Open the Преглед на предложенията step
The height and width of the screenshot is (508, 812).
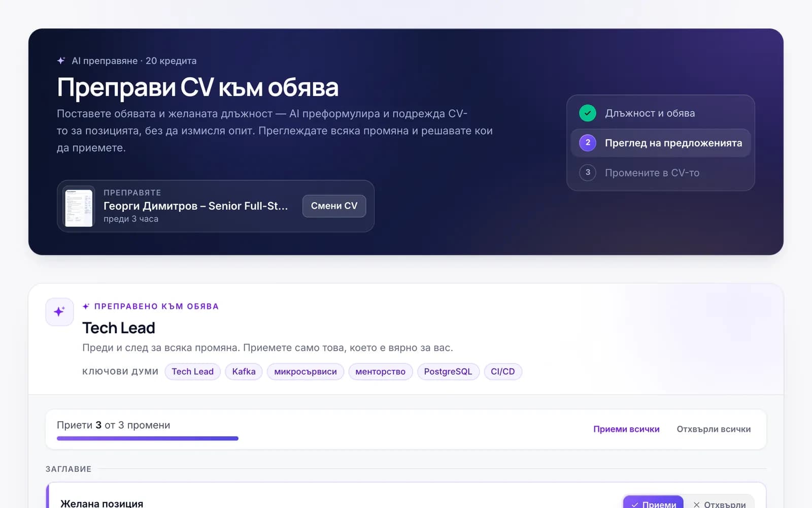click(x=660, y=143)
